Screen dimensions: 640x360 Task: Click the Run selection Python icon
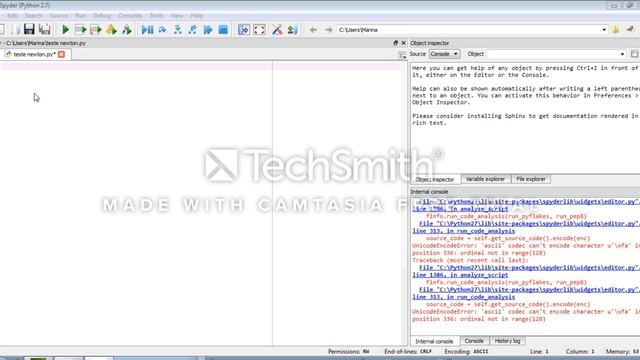(111, 29)
